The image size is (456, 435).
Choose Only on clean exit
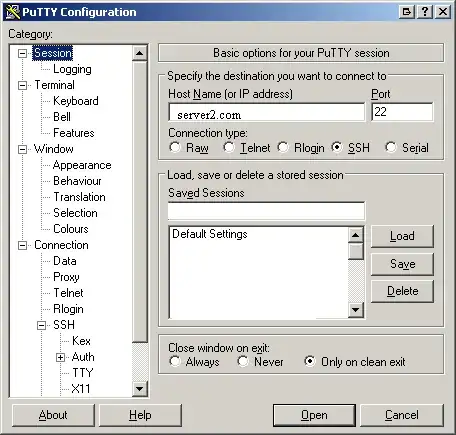click(310, 361)
